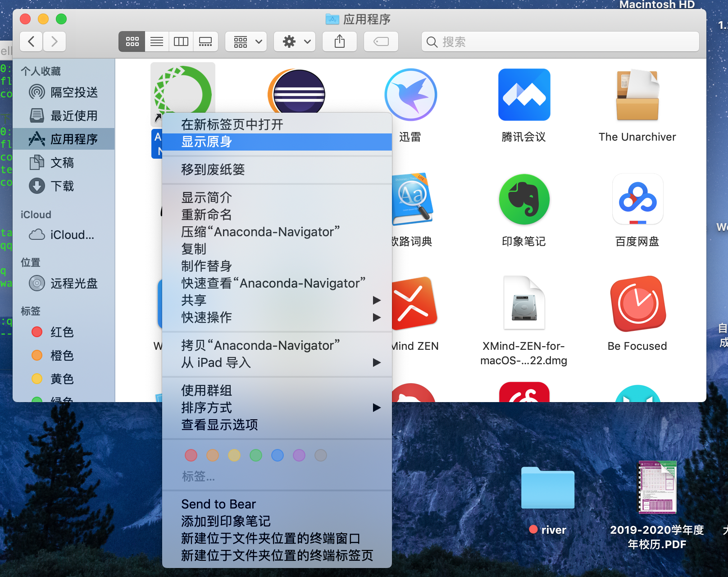Viewport: 728px width, 577px height.
Task: Select the Eclipse app icon
Action: pos(297,91)
